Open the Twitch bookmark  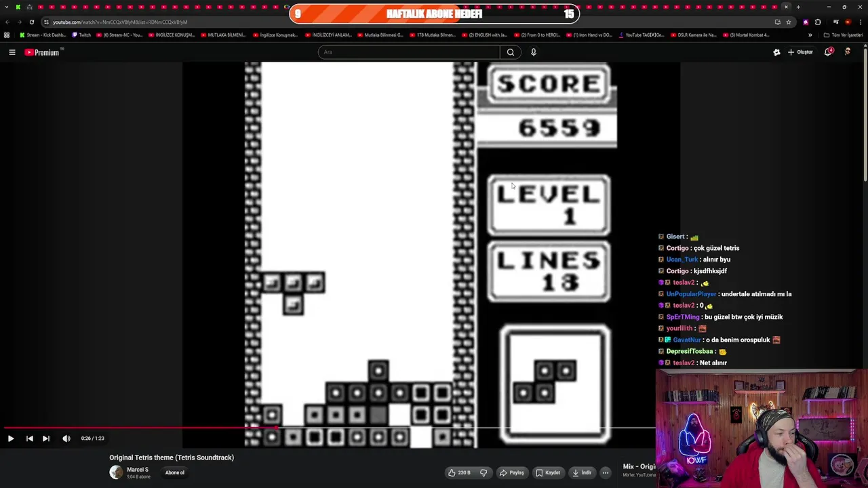click(81, 35)
